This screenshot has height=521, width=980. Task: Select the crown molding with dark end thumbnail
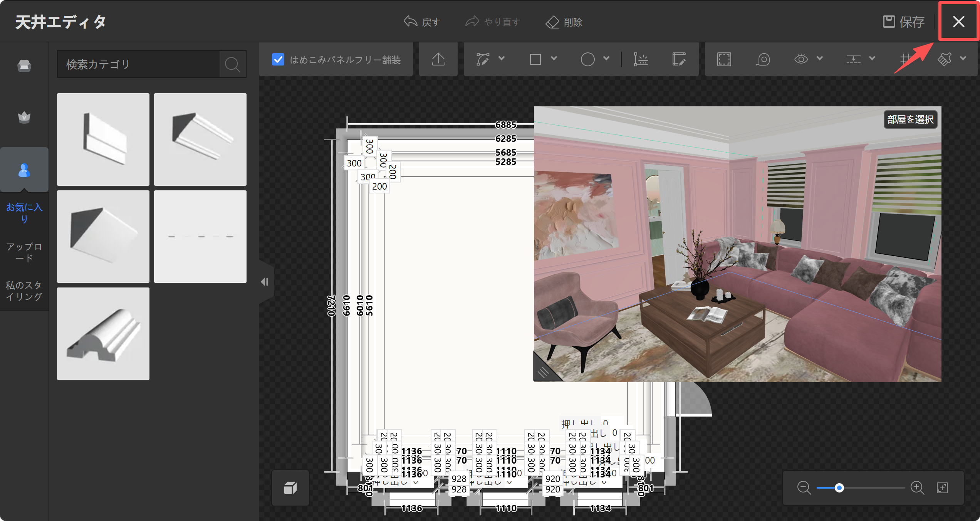pos(200,139)
